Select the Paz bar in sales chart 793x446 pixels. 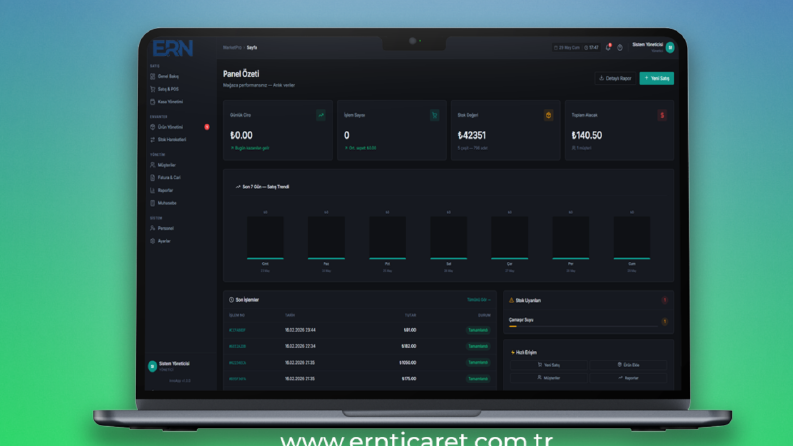click(x=326, y=238)
